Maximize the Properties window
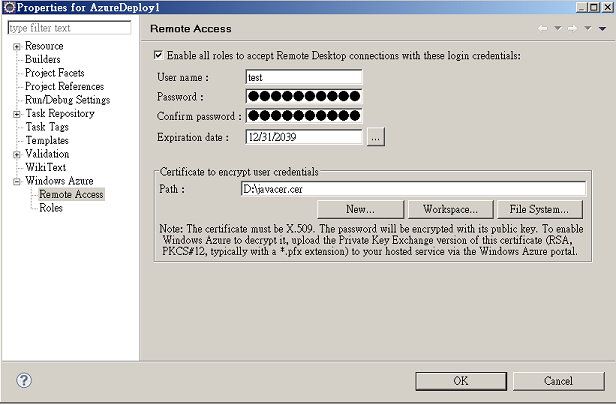This screenshot has height=405, width=616. [594, 7]
